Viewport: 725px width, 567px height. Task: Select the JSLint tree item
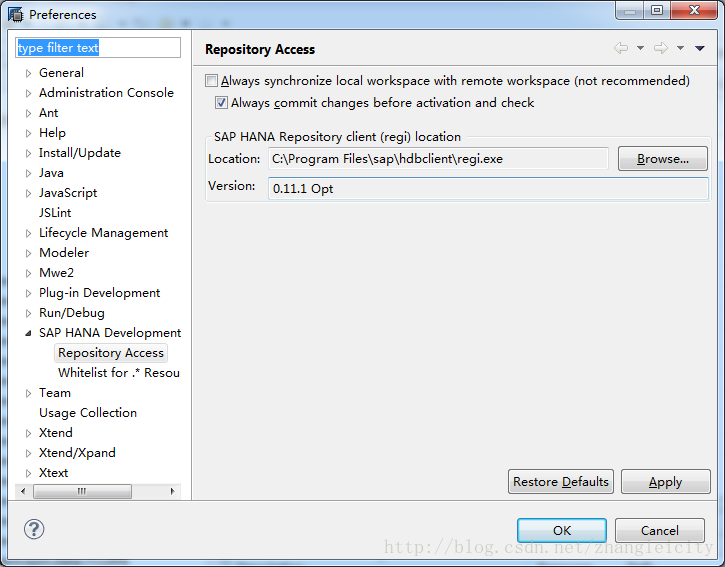tap(55, 213)
